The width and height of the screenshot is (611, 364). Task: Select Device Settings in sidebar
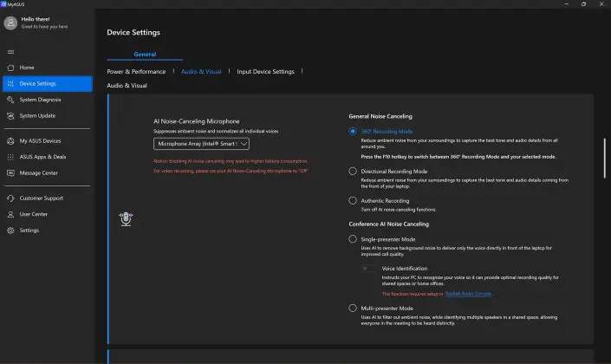coord(48,83)
